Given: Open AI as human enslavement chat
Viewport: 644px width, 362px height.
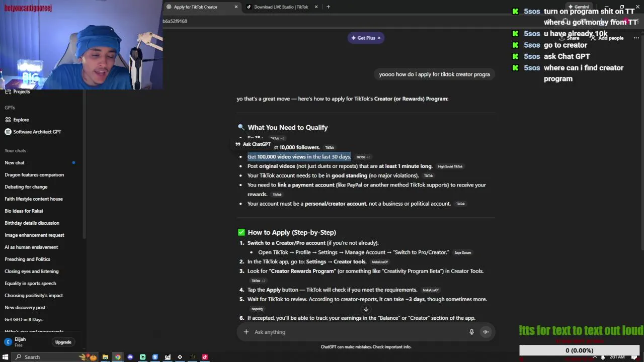Looking at the screenshot, I should click(31, 247).
